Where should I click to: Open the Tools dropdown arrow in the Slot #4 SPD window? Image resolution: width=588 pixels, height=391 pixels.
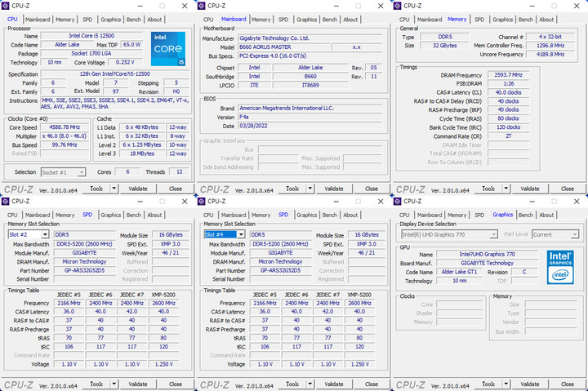pos(310,384)
